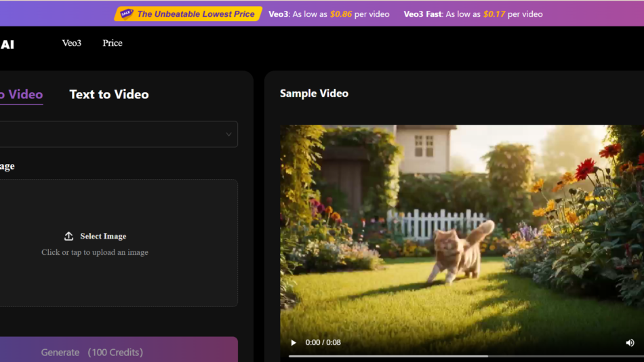Click the Select Image label
This screenshot has height=362, width=644.
[x=103, y=236]
